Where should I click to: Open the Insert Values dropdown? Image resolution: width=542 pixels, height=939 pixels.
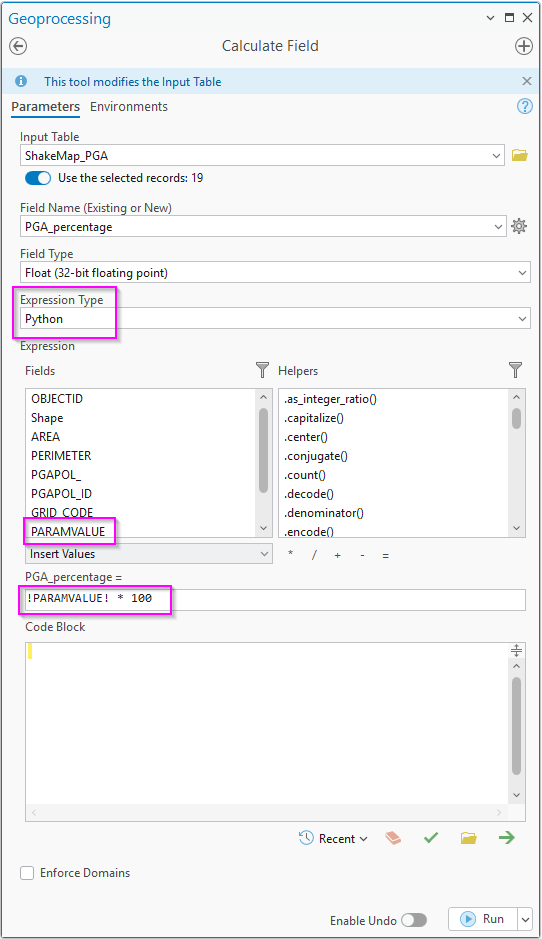click(149, 554)
